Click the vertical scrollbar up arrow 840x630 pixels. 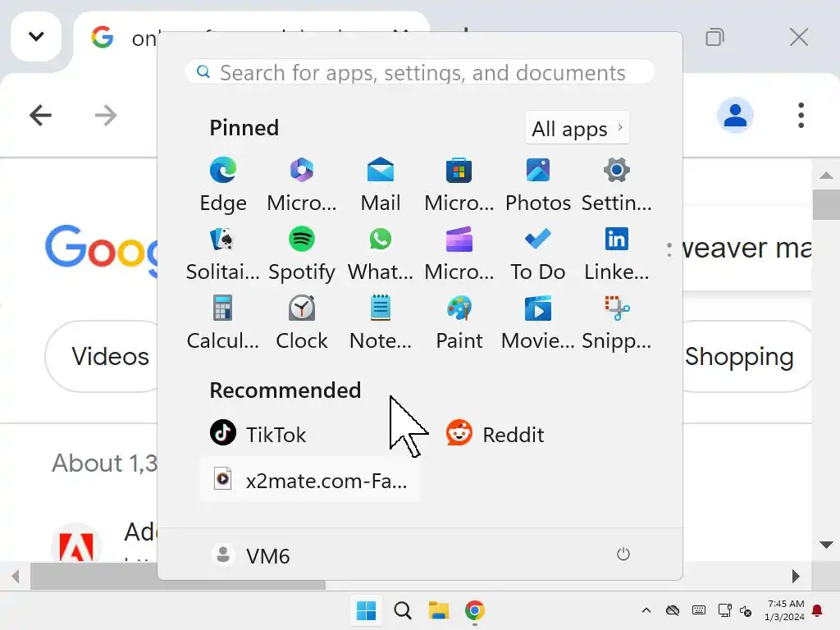826,176
